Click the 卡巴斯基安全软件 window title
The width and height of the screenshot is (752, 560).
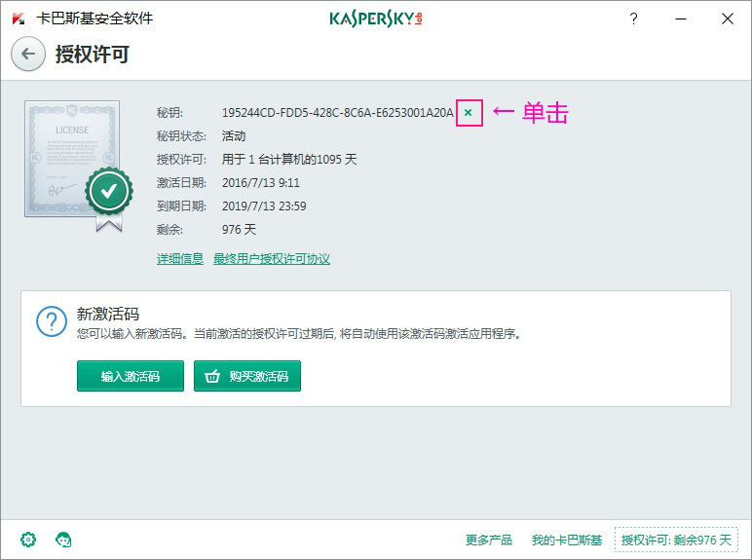94,19
